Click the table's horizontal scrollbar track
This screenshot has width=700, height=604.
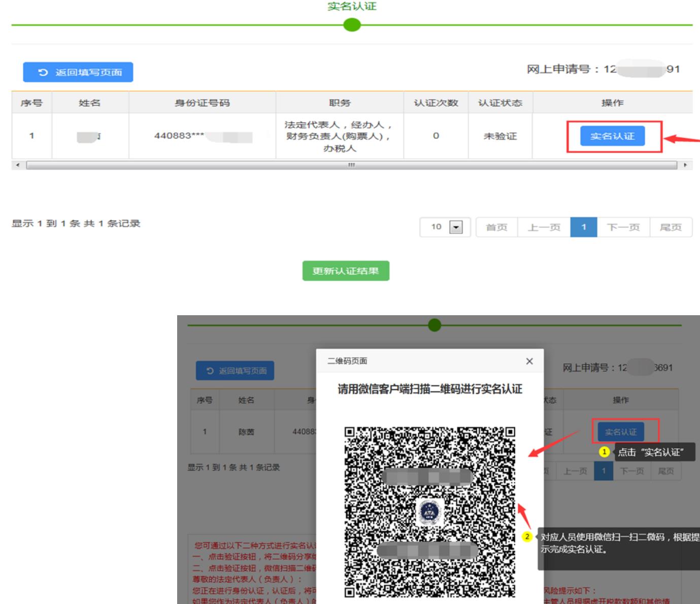352,165
